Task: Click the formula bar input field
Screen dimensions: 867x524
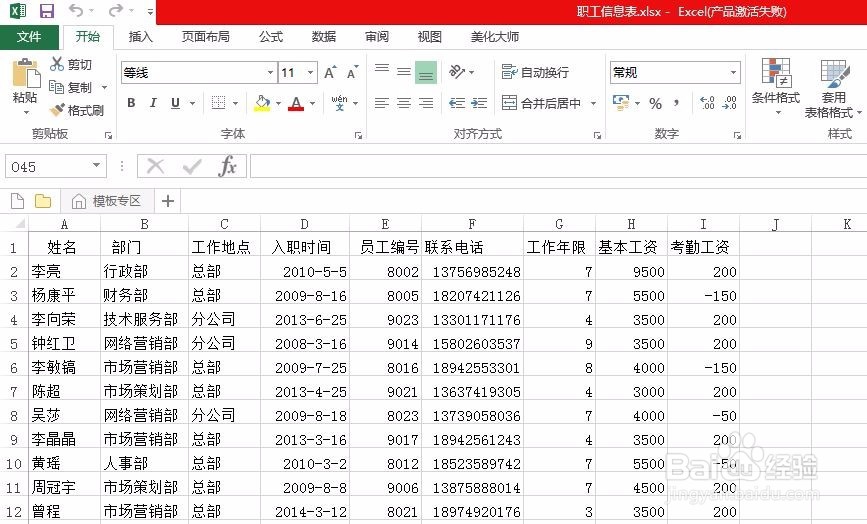Action: [558, 166]
